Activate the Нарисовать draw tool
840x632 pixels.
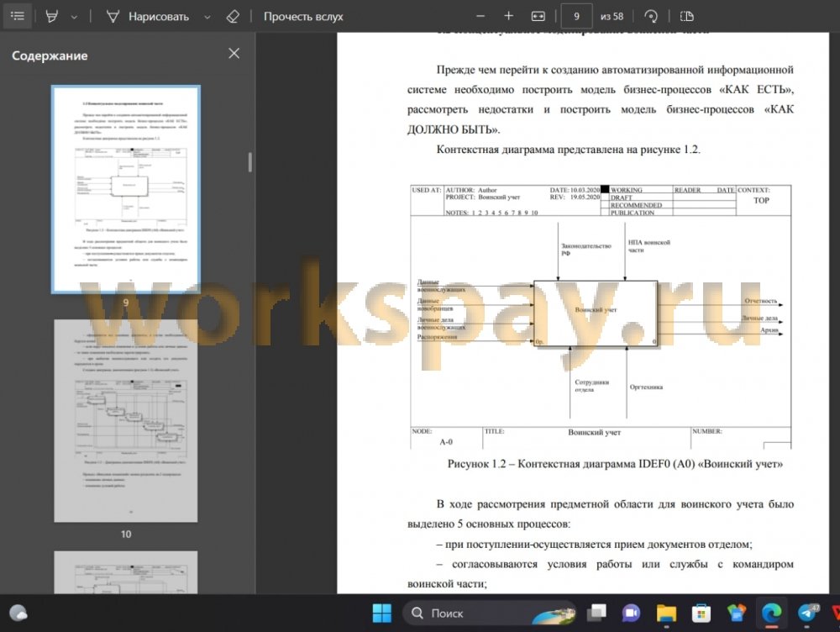click(x=148, y=17)
